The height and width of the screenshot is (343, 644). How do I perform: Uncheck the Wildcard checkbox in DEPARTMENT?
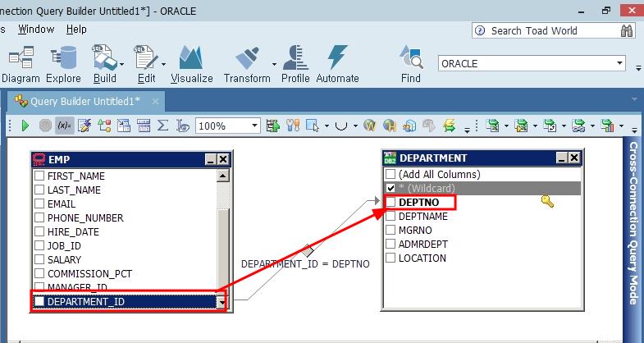coord(391,188)
